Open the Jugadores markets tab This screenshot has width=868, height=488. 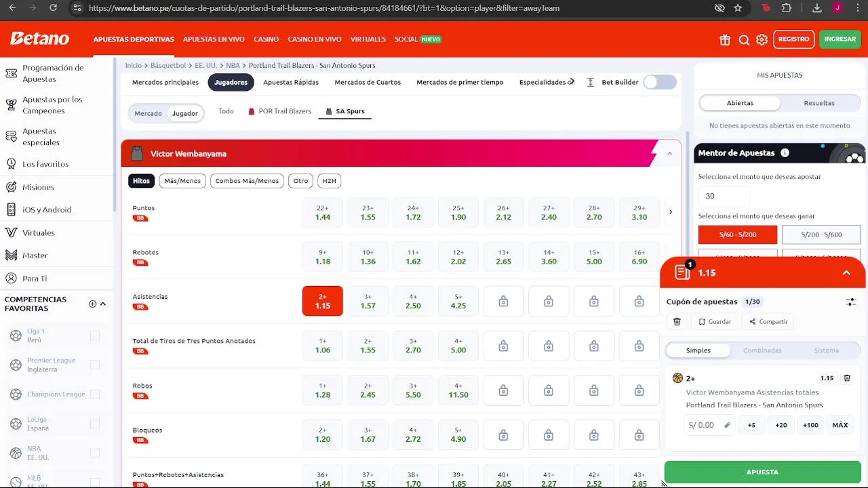[x=231, y=82]
